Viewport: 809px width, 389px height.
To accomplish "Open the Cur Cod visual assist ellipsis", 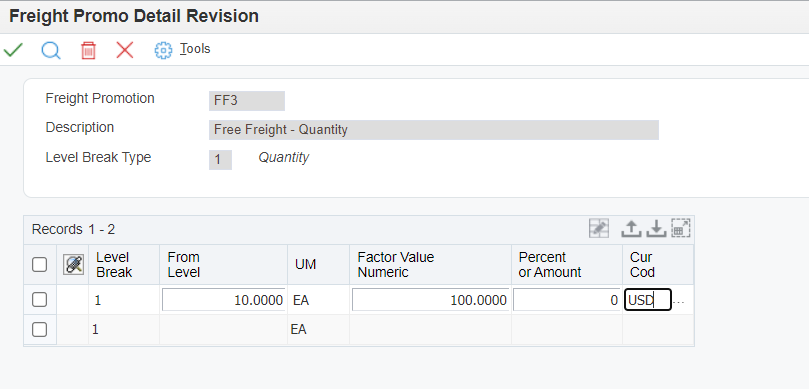I will (679, 301).
